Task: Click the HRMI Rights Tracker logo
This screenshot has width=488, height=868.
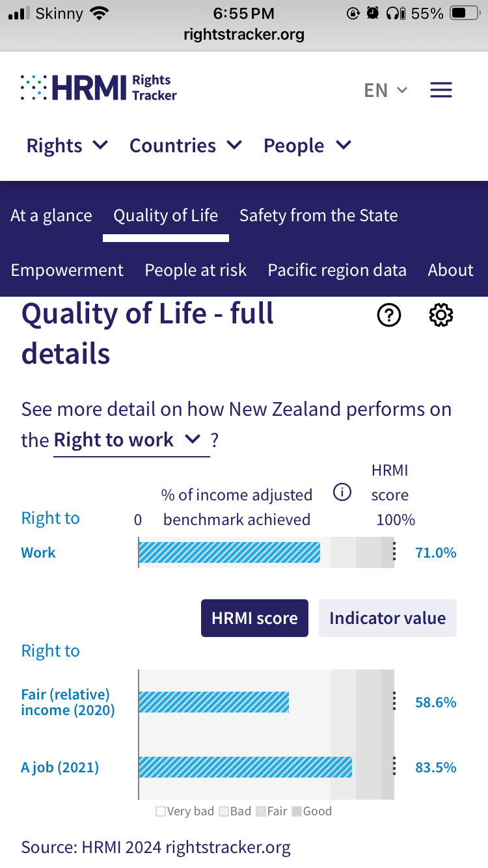Action: 99,88
